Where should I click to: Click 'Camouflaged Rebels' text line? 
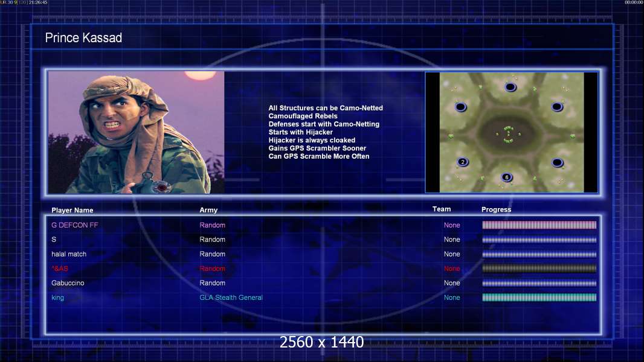point(303,116)
